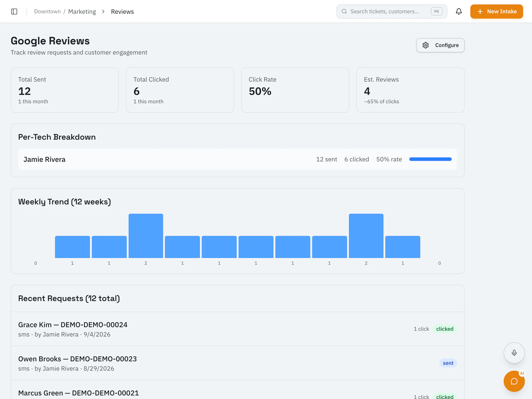532x399 pixels.
Task: Open the Configure settings button
Action: coord(440,45)
